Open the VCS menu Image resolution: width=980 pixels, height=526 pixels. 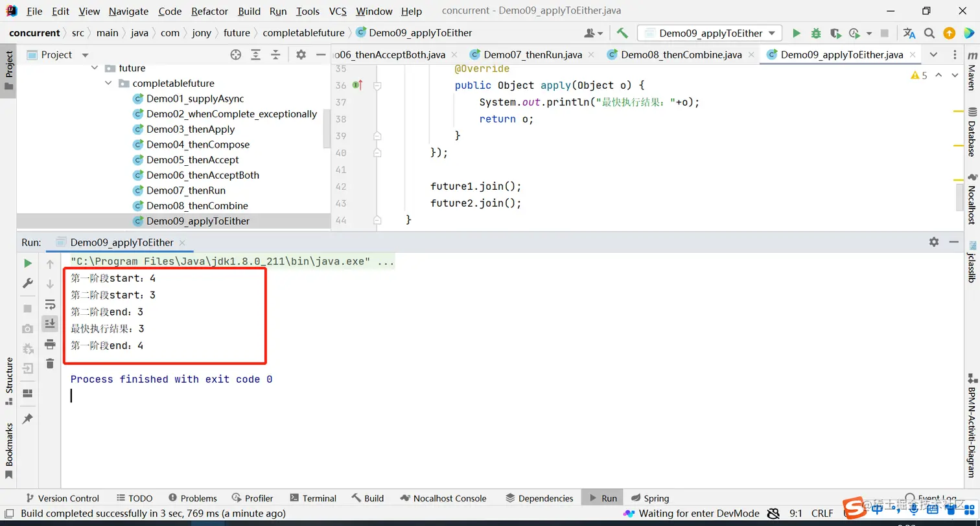338,11
